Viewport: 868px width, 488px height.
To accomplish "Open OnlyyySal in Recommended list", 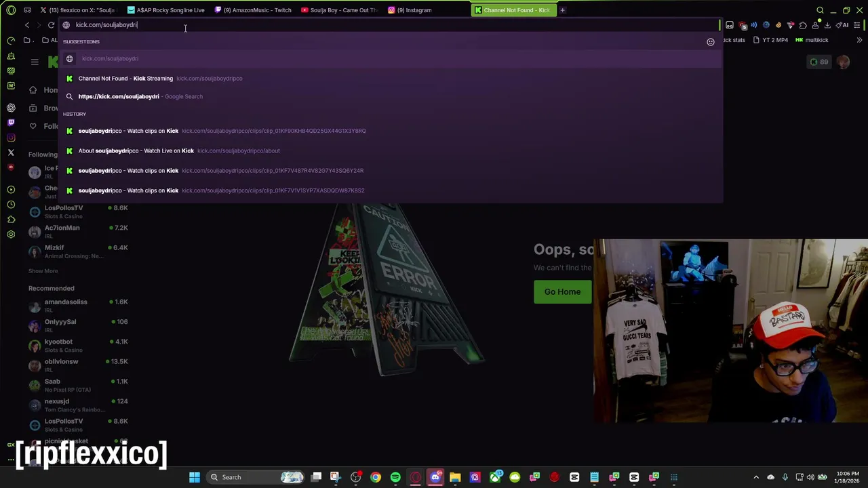I will click(x=78, y=325).
